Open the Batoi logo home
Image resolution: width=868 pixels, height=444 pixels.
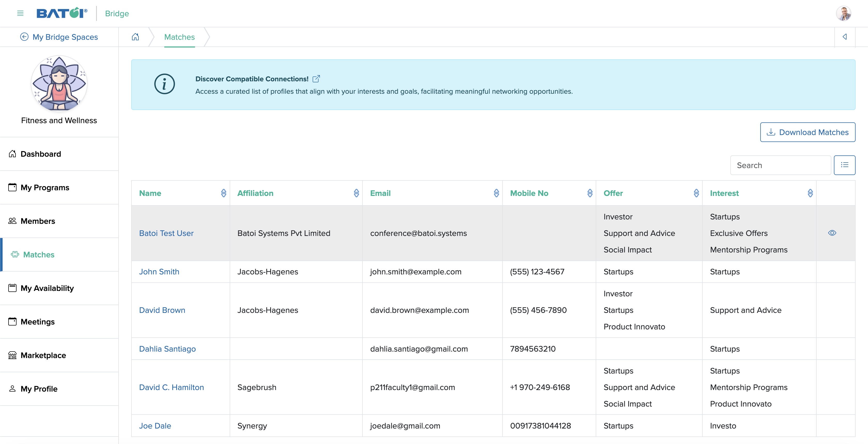coord(62,13)
